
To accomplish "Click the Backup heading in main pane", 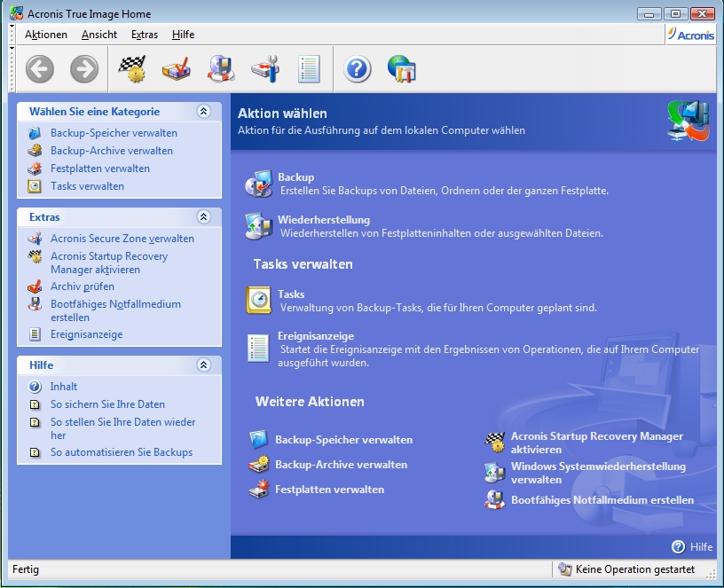I will 296,177.
